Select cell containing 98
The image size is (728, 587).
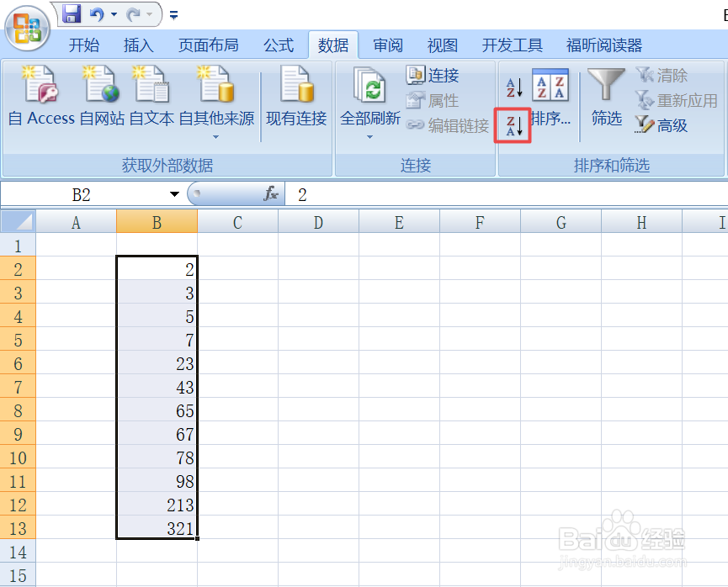point(157,481)
